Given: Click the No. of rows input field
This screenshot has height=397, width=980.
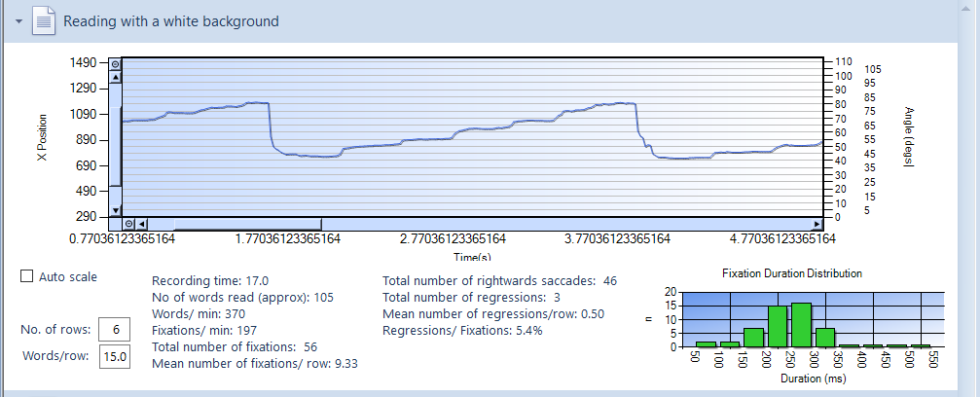Looking at the screenshot, I should (x=114, y=329).
